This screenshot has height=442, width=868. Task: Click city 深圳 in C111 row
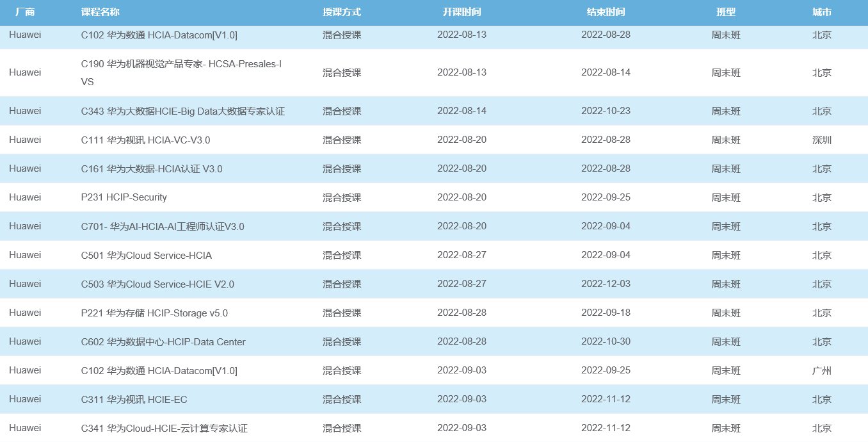click(822, 140)
